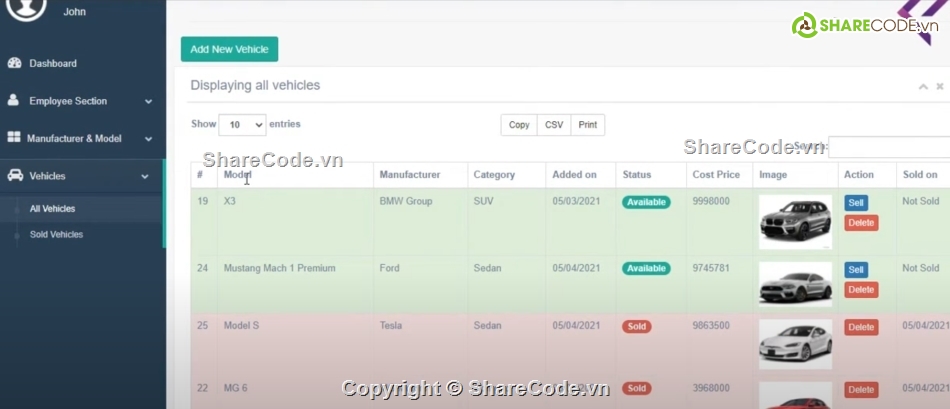
Task: Sort by Status column header
Action: 651,175
